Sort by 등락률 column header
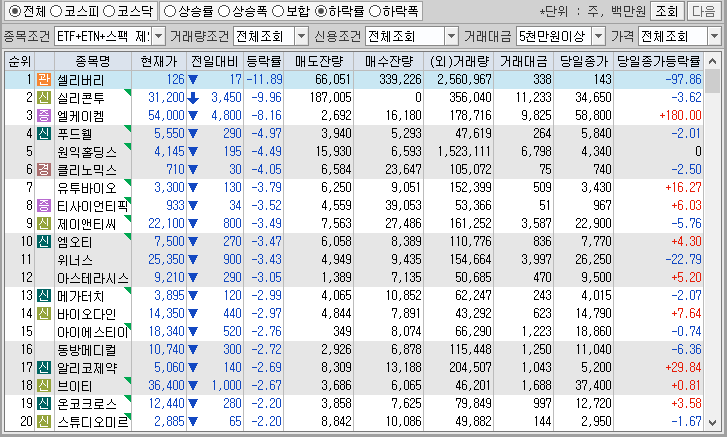 tap(263, 61)
